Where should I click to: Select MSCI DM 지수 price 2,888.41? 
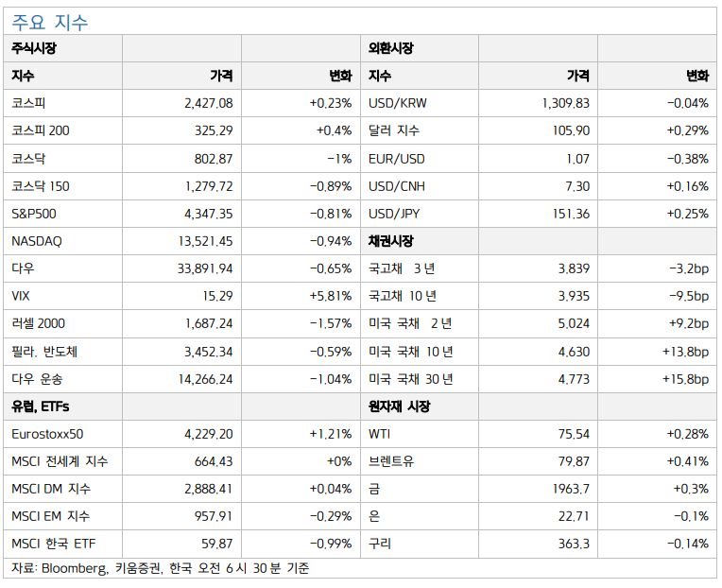tap(209, 489)
